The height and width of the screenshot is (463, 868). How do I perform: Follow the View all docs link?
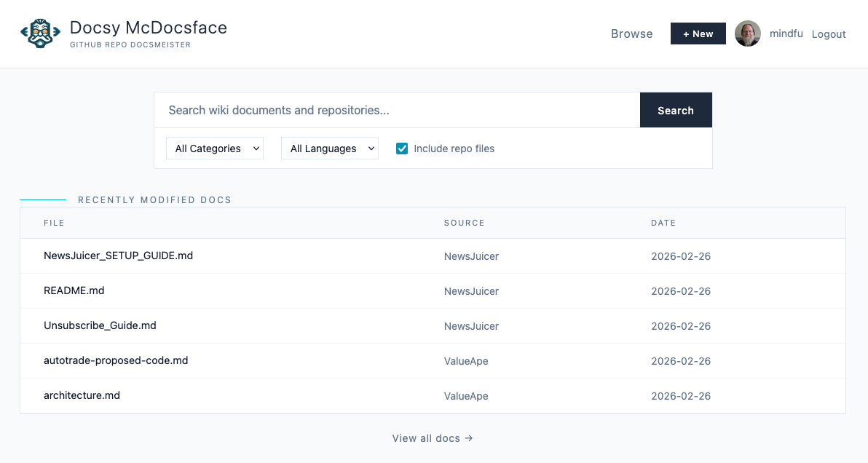point(425,438)
